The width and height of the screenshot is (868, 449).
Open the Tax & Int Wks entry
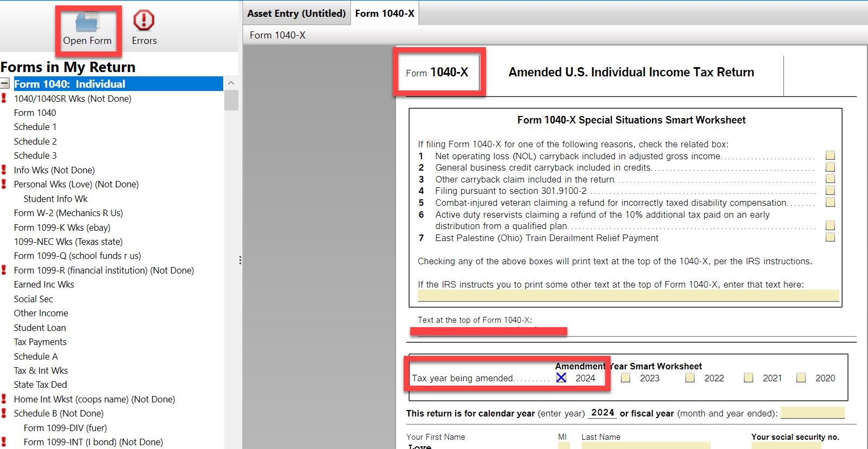click(x=41, y=370)
